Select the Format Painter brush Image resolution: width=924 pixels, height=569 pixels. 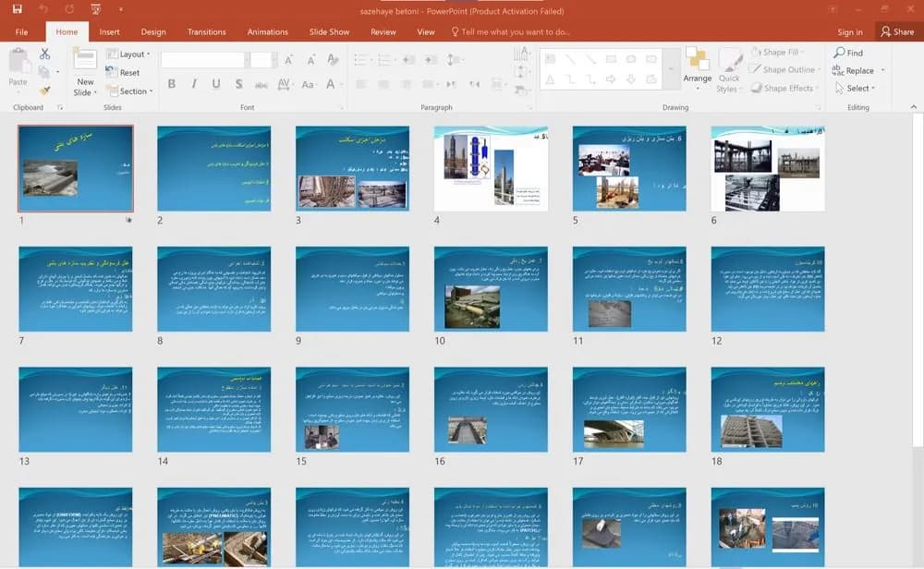(x=44, y=91)
